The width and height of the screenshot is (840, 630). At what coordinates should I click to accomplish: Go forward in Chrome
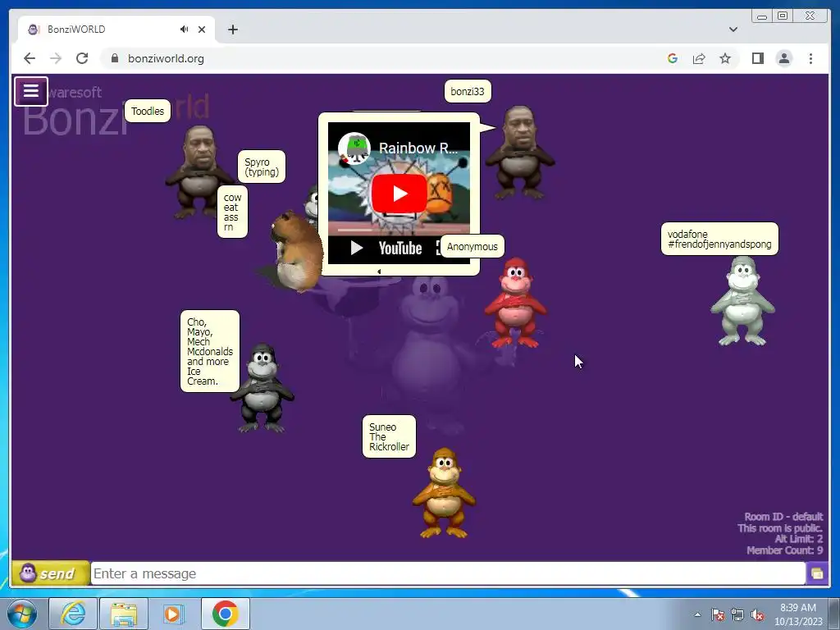(x=56, y=58)
